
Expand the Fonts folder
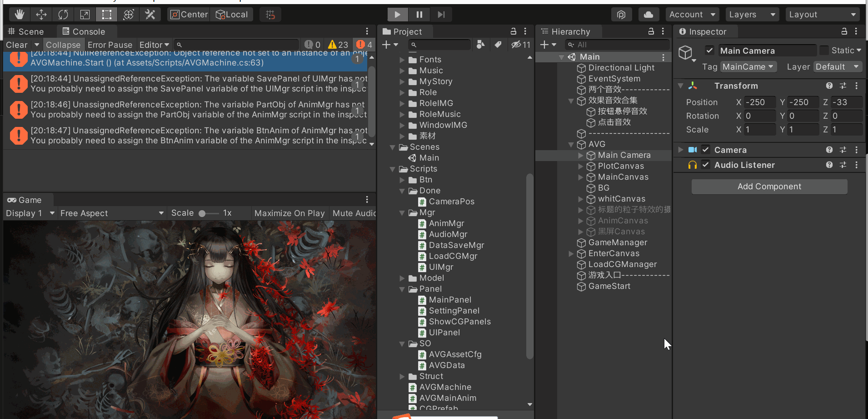[402, 60]
